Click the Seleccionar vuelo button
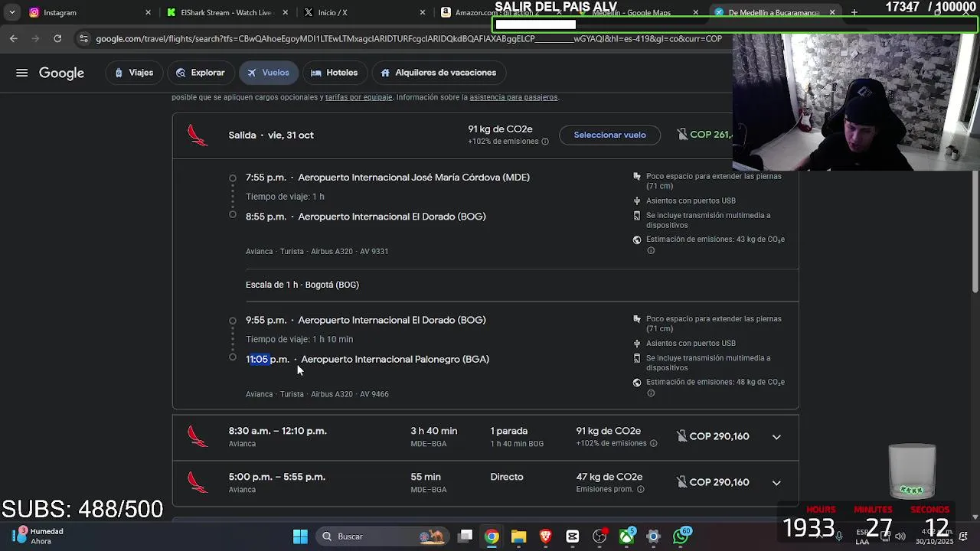Image resolution: width=980 pixels, height=551 pixels. [610, 135]
